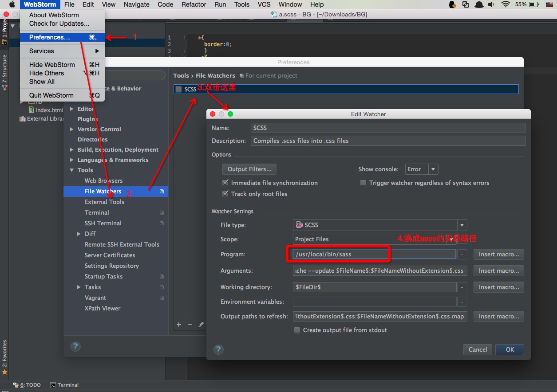Open the Structure side panel

[x=4, y=72]
